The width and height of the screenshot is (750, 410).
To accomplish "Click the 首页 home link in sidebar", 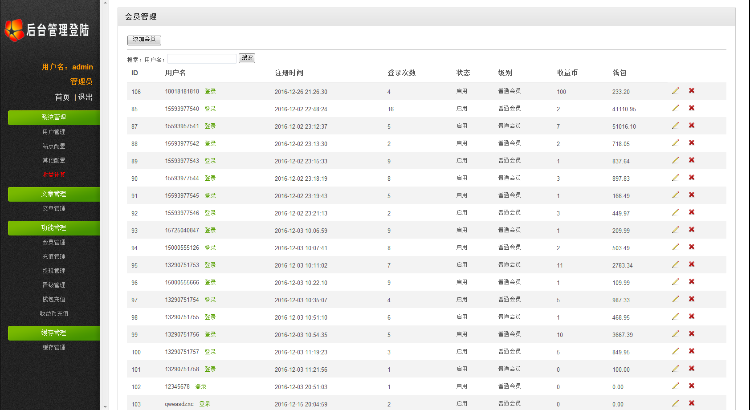I will pyautogui.click(x=62, y=97).
